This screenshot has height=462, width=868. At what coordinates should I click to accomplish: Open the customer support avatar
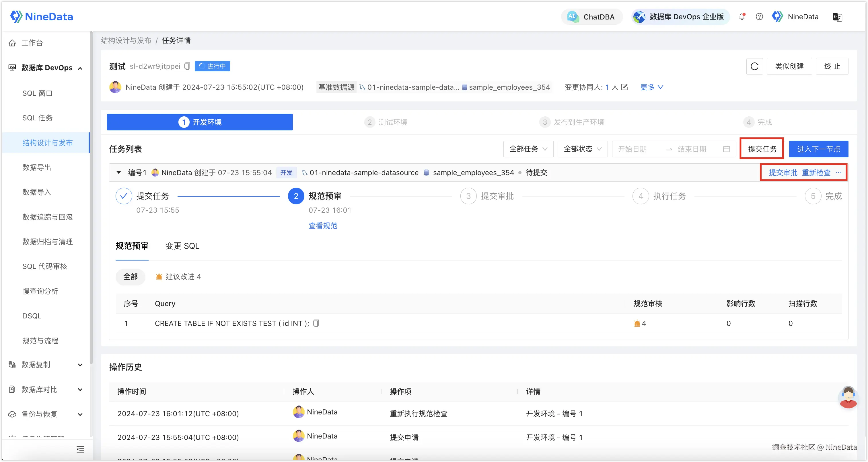848,397
